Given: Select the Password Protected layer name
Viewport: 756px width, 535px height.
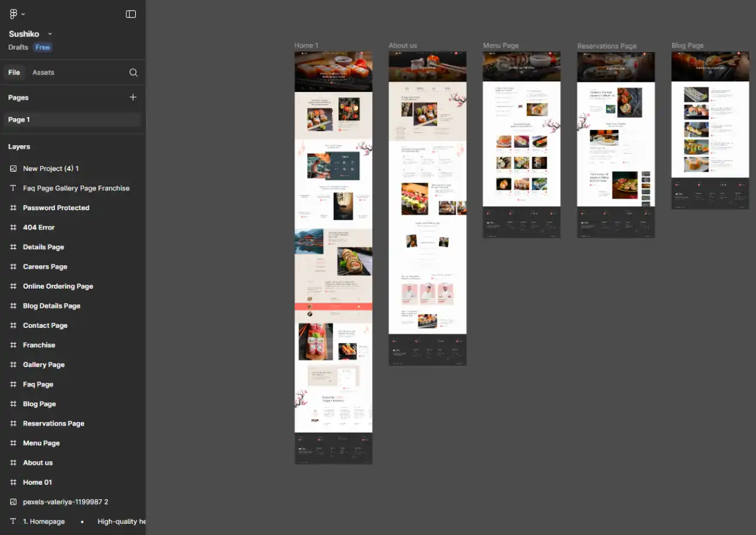Looking at the screenshot, I should tap(56, 208).
